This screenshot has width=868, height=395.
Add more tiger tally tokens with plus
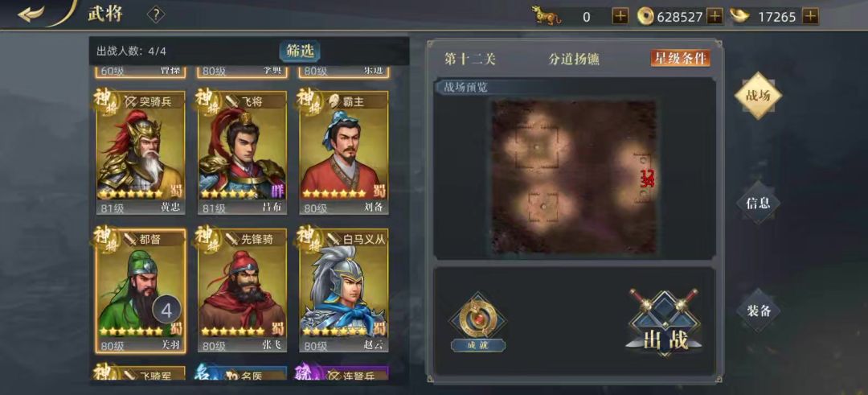[x=620, y=17]
